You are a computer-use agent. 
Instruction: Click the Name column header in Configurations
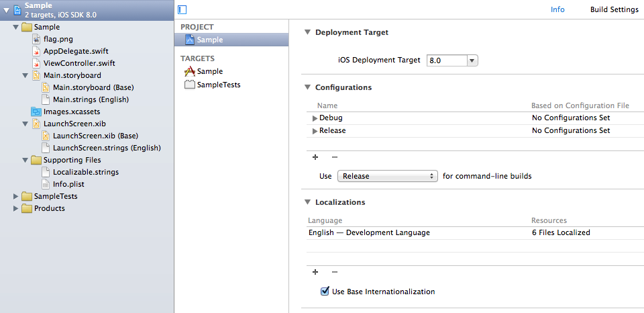point(327,105)
